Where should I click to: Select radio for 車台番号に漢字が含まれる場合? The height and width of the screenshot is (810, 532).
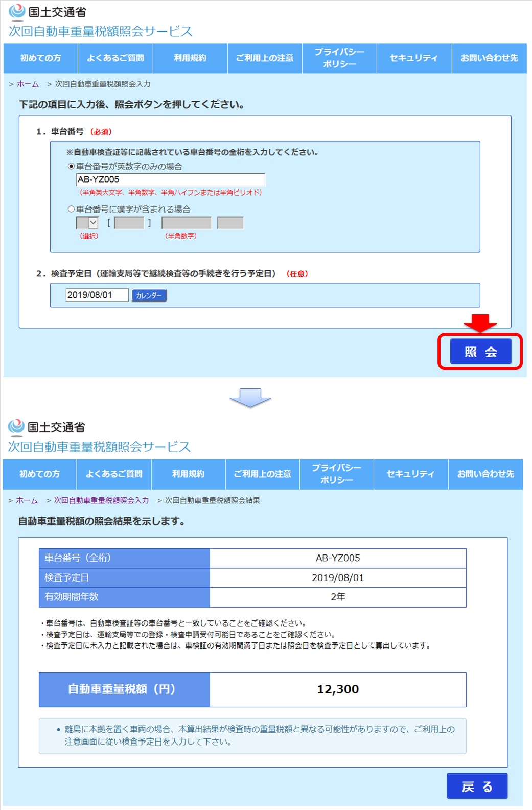click(x=72, y=209)
